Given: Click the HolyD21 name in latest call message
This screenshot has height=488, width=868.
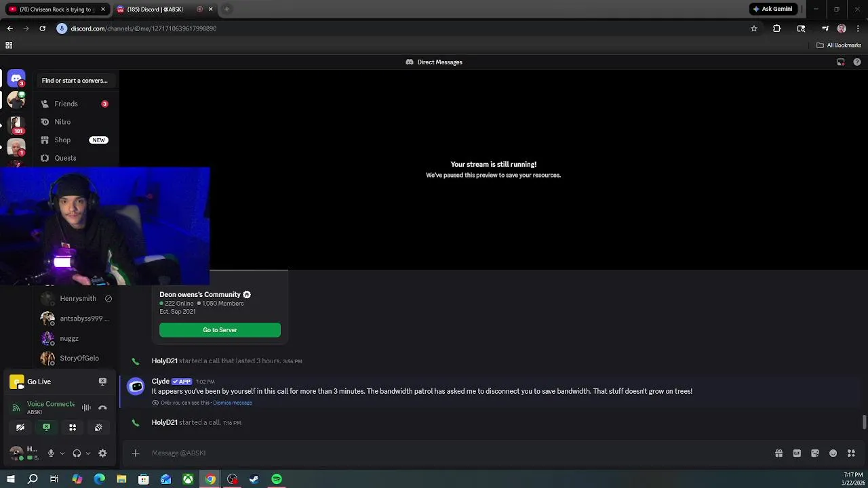Looking at the screenshot, I should [164, 422].
